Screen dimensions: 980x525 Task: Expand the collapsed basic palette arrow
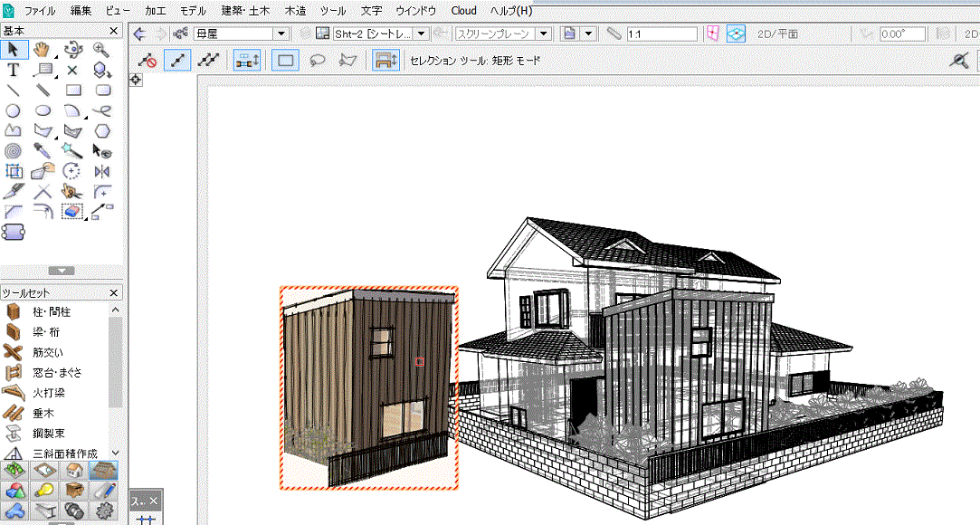pyautogui.click(x=61, y=271)
